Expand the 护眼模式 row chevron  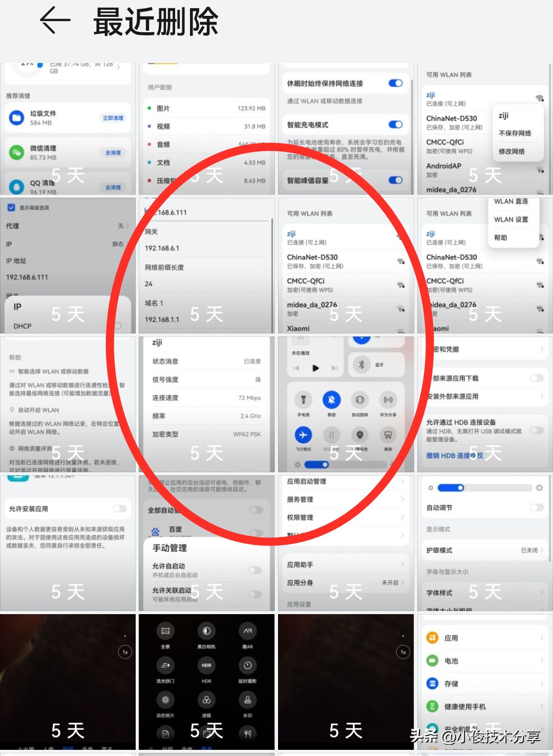tap(541, 550)
